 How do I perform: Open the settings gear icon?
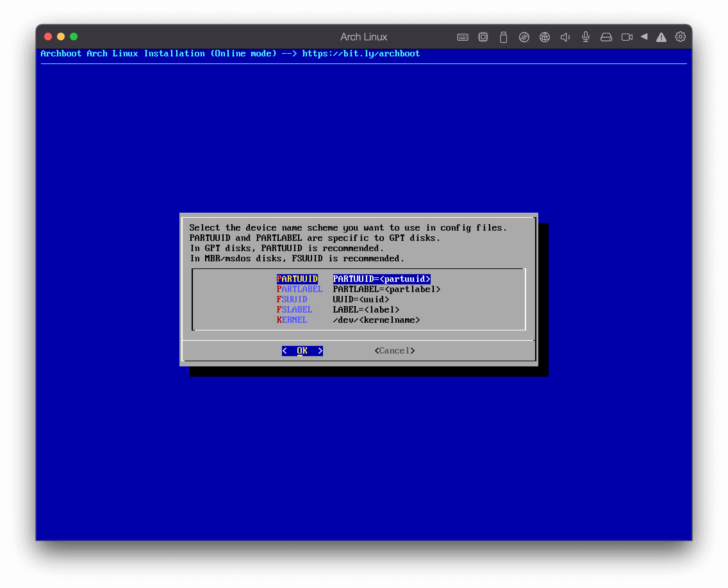point(680,37)
